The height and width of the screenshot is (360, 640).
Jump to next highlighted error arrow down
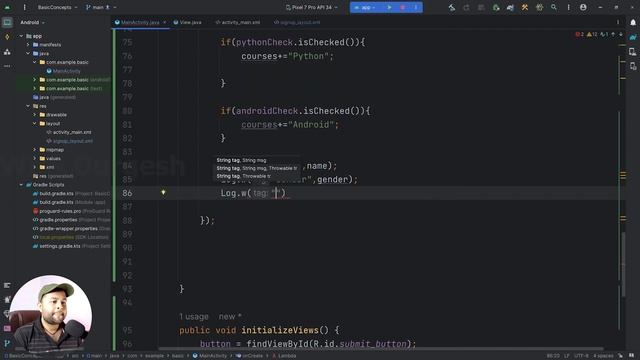pyautogui.click(x=621, y=34)
